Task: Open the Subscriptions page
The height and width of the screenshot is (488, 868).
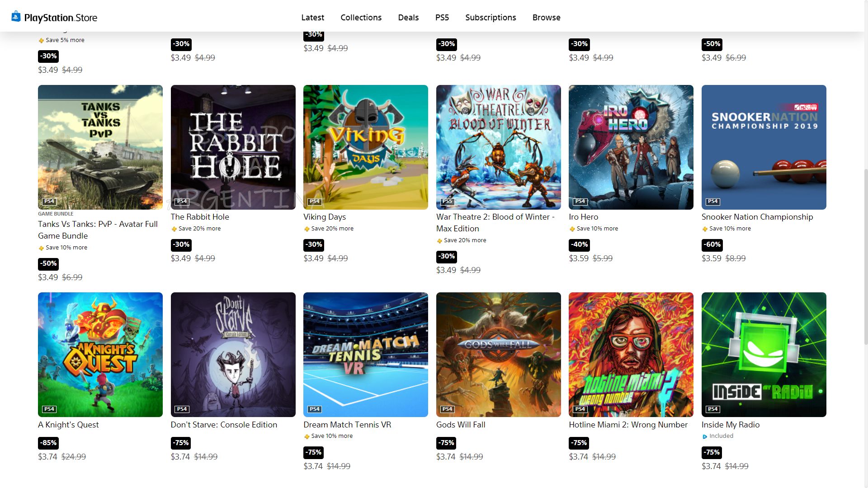Action: coord(491,17)
